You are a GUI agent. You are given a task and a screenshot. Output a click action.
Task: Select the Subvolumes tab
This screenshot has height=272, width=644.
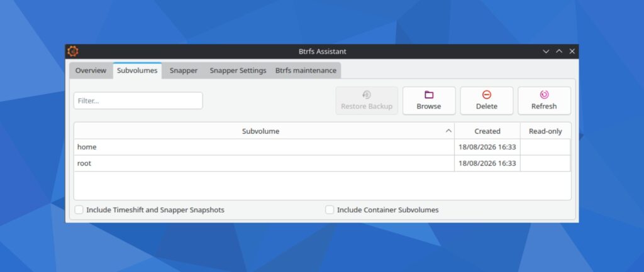137,70
